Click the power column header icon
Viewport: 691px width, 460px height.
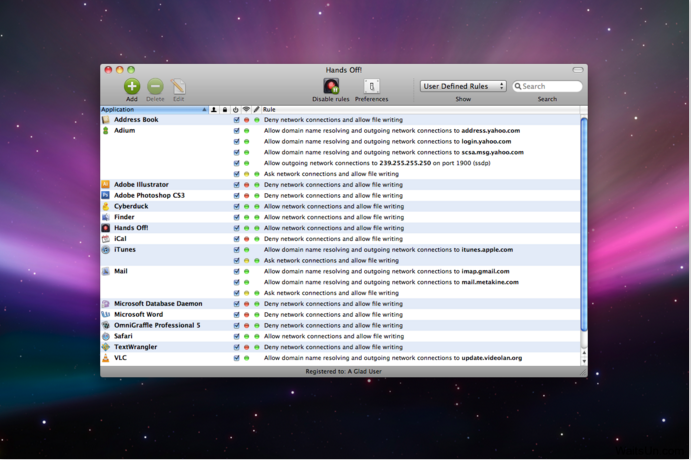click(236, 110)
